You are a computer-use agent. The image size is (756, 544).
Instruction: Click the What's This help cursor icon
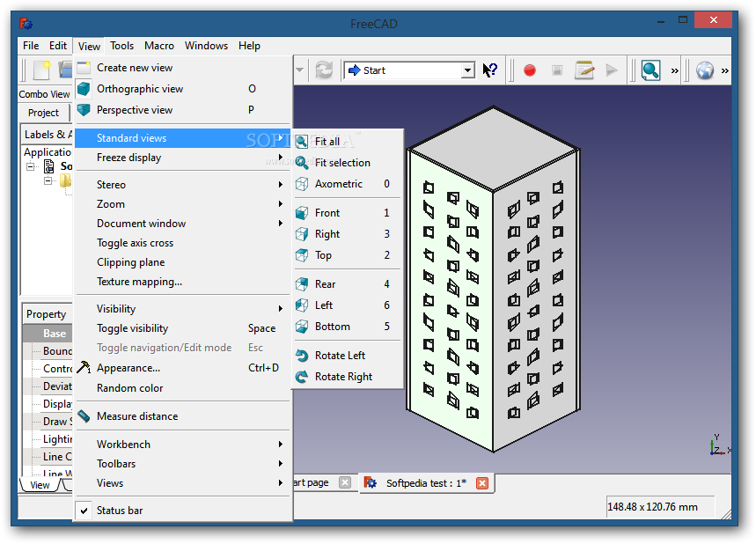point(490,70)
